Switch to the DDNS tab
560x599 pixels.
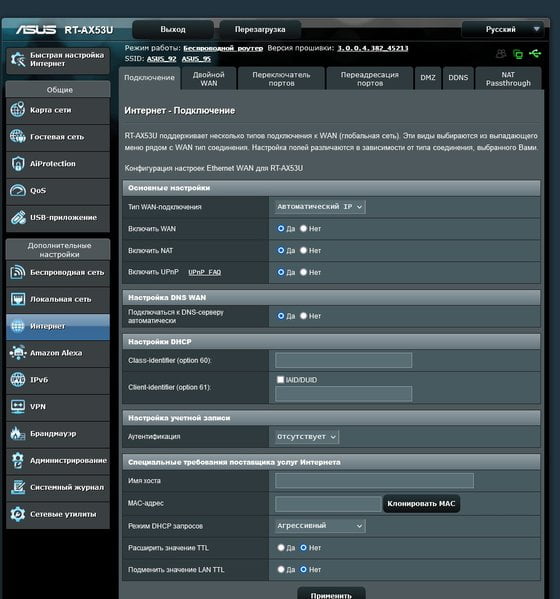458,78
